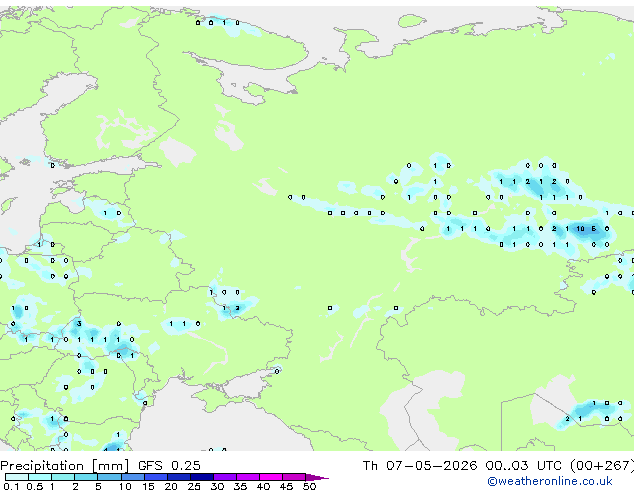Click the "Th 07-05-2026" date text
This screenshot has height=490, width=634.
420,466
